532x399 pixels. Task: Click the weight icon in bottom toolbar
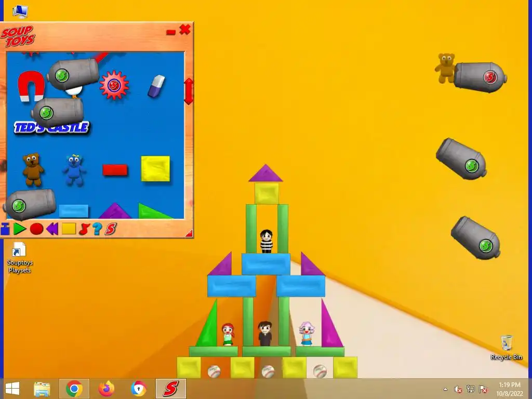click(x=5, y=229)
